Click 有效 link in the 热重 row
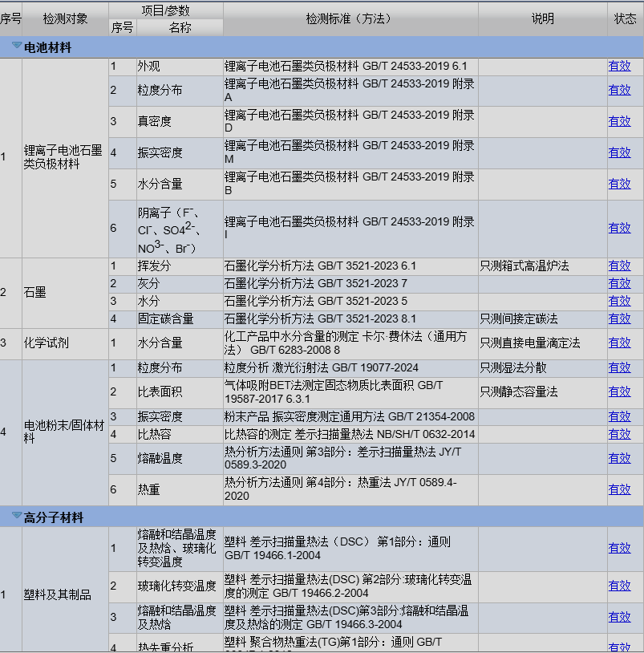The height and width of the screenshot is (653, 644). coord(619,489)
